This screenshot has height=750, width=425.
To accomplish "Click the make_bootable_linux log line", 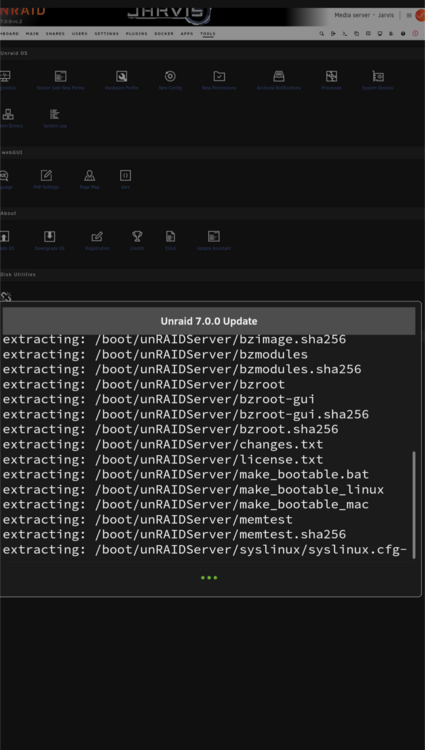I will point(194,489).
